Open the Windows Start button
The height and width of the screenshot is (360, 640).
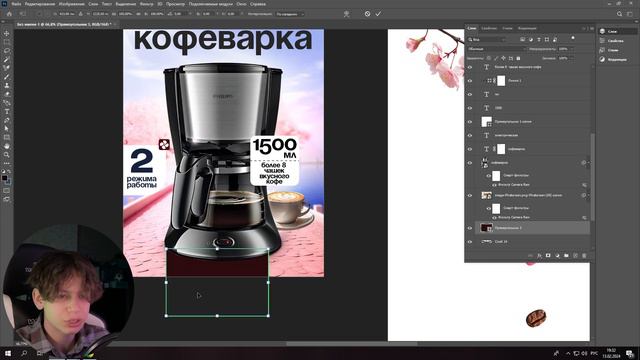coord(8,353)
